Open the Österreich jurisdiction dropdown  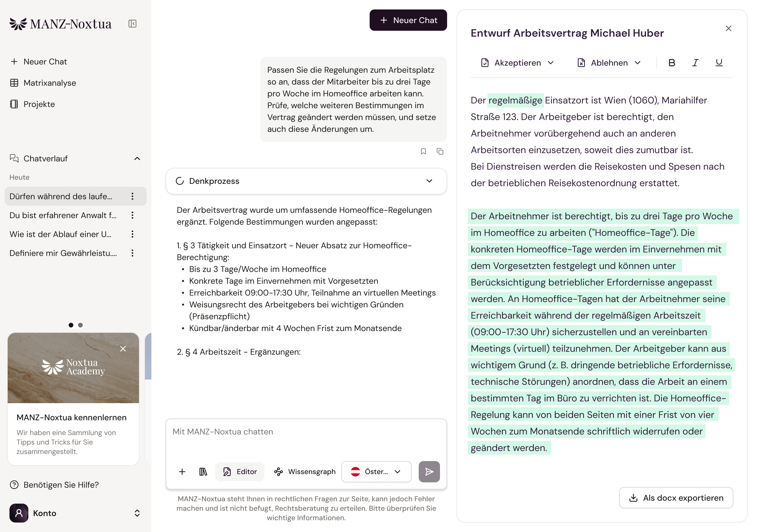[x=376, y=472]
